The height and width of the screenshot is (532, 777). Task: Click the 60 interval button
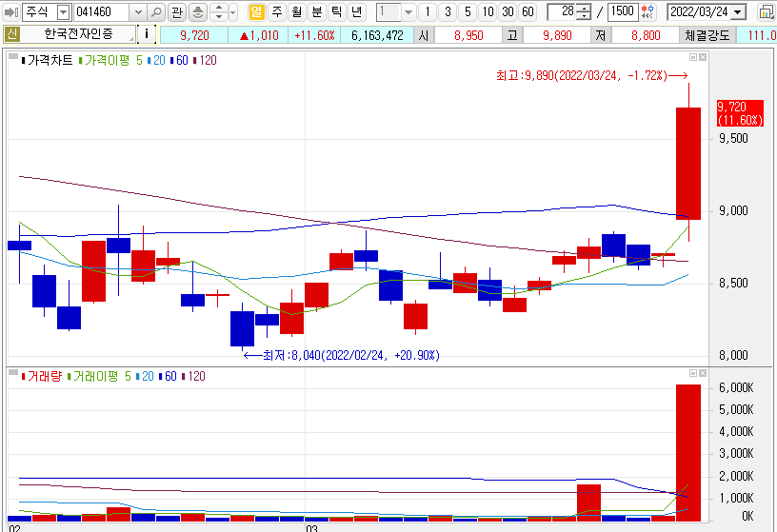click(x=528, y=11)
